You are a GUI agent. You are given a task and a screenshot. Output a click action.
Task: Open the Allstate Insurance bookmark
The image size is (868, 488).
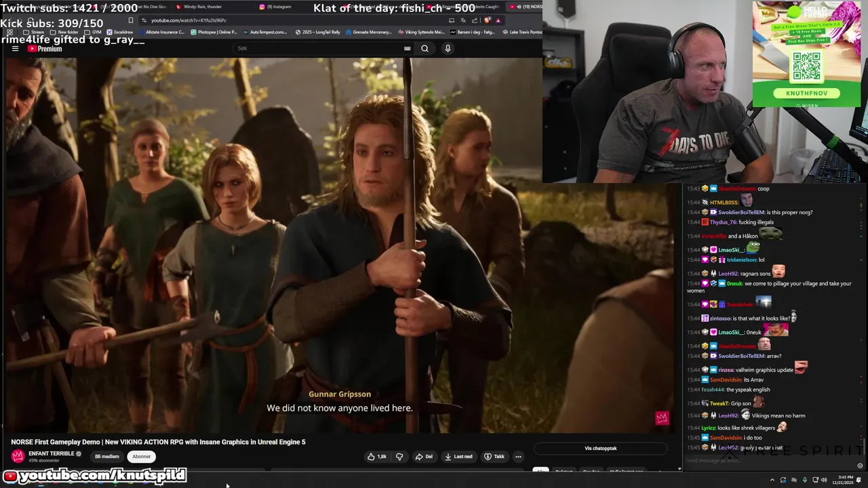[163, 32]
